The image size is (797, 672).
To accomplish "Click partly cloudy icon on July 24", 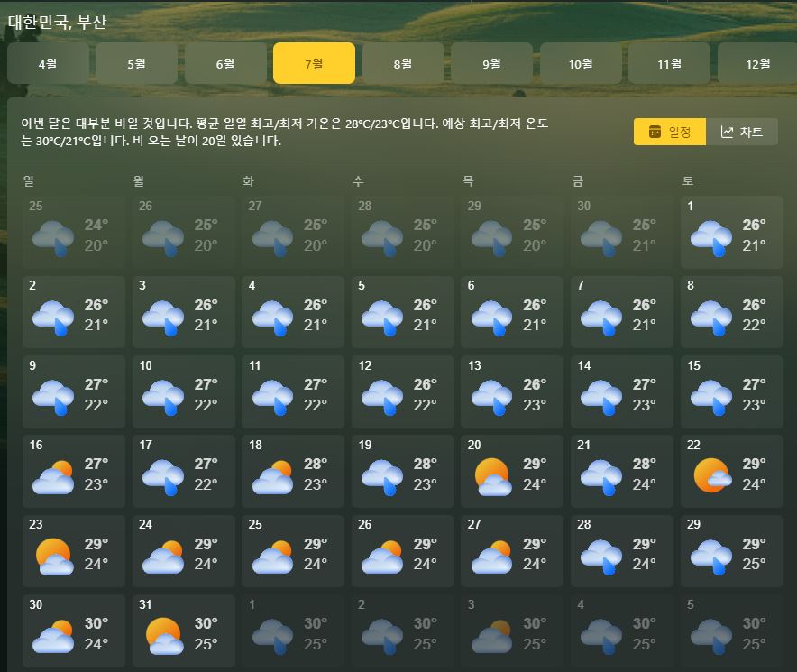I will [163, 557].
